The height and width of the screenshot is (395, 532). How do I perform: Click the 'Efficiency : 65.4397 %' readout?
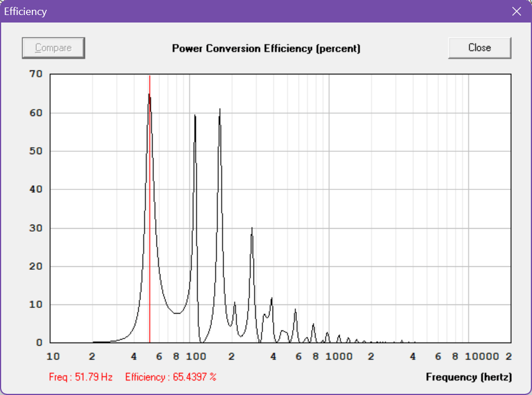pos(170,377)
